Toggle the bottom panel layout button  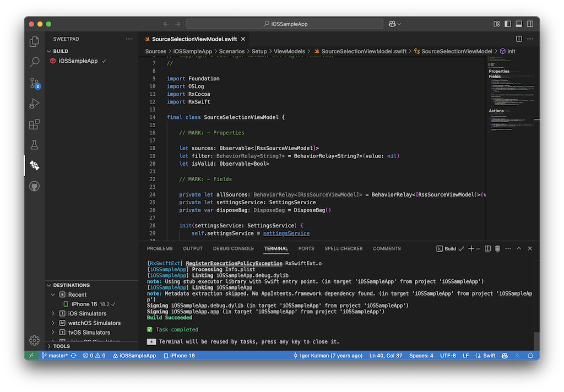518,24
